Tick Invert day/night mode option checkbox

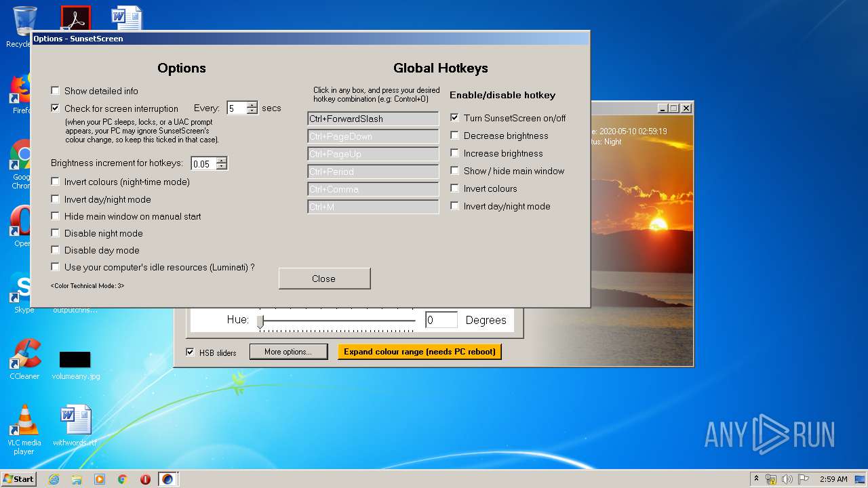point(56,199)
